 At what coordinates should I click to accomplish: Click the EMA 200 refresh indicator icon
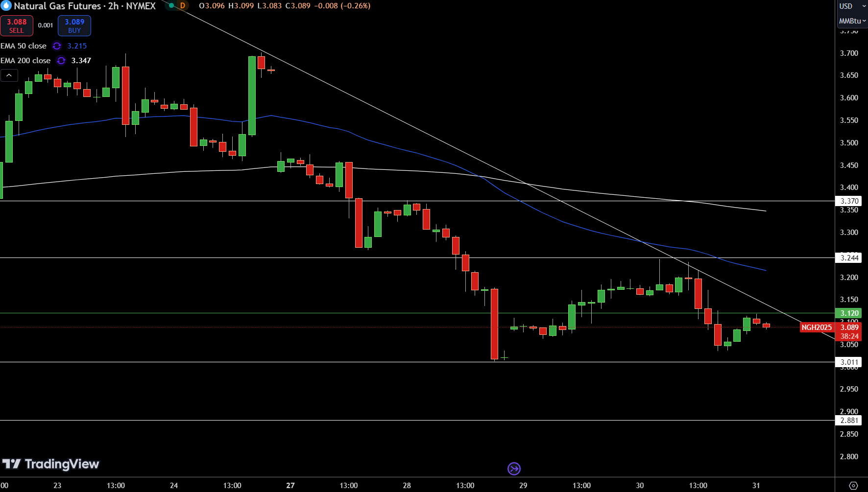pos(61,61)
